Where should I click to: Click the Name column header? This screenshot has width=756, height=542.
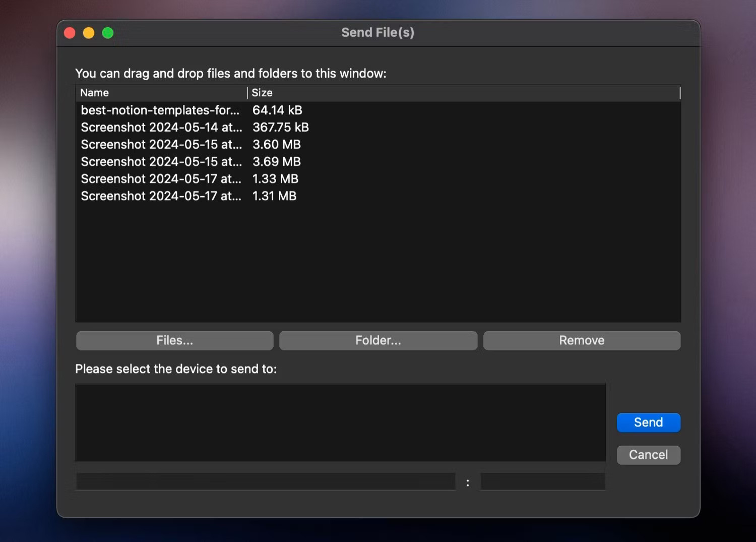[94, 93]
